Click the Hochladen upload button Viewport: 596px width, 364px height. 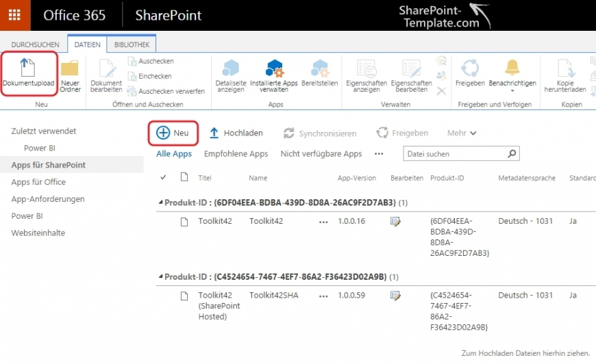(x=236, y=133)
